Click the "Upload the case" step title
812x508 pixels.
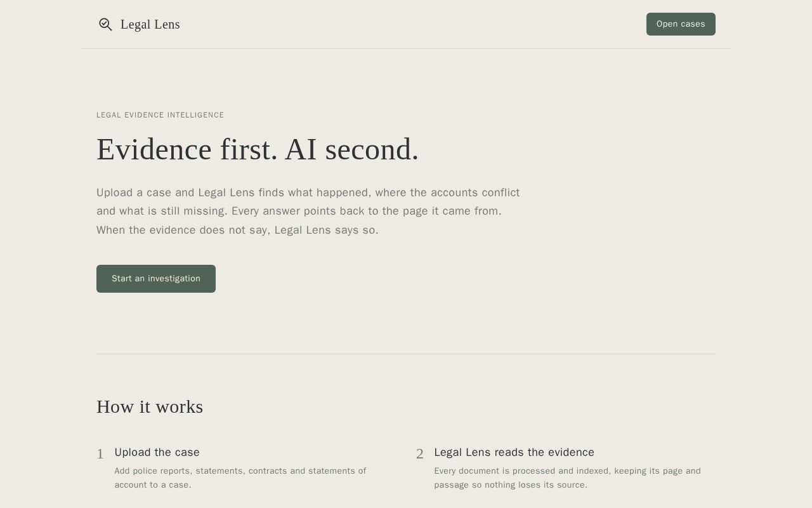coord(157,452)
